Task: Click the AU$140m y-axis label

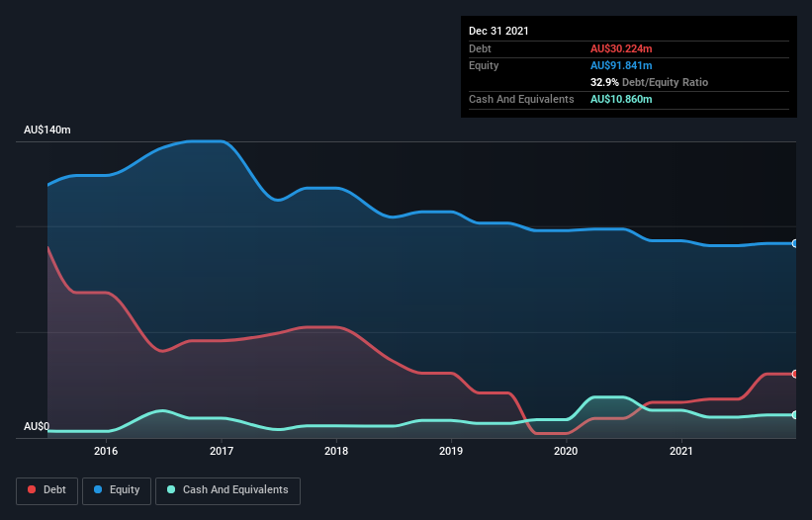Action: coord(47,130)
